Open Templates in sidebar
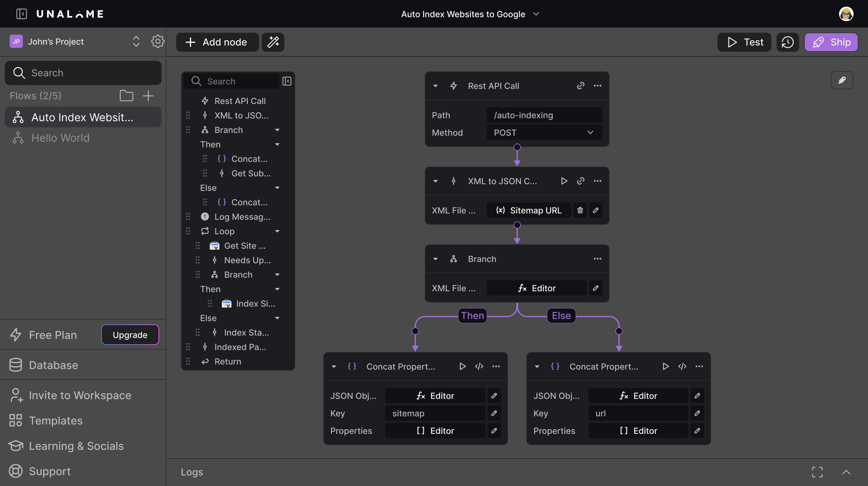The width and height of the screenshot is (868, 486). coord(55,421)
